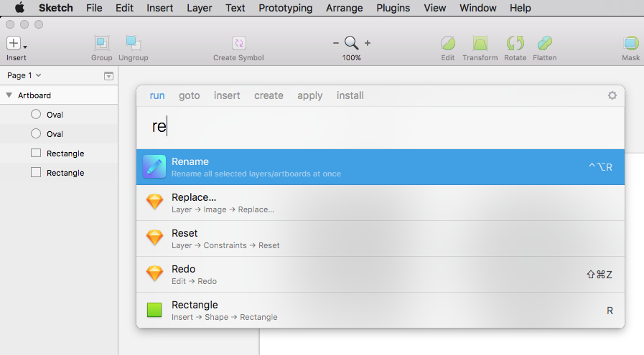Open the Insert dropdown arrow

(24, 47)
